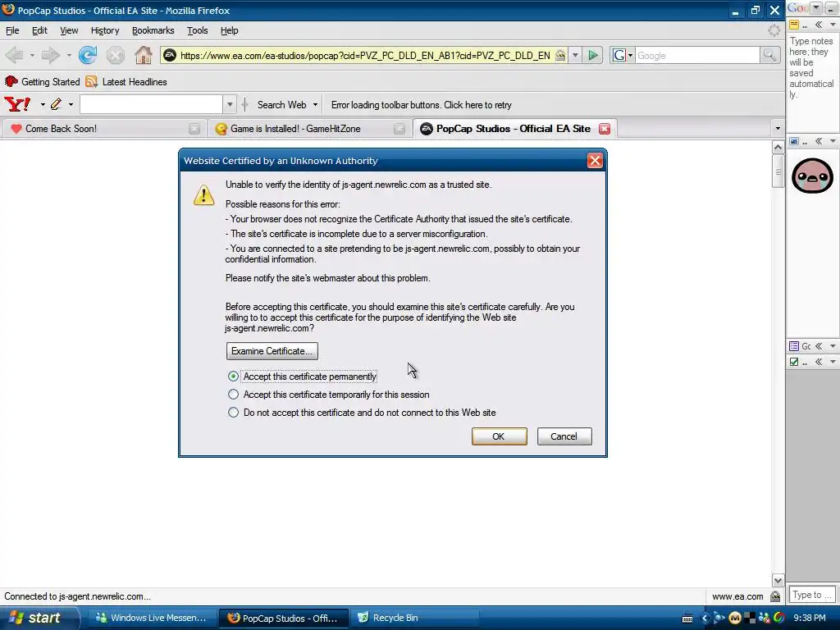Image resolution: width=840 pixels, height=630 pixels.
Task: Click the sidebar list gadget icon labeled Gc
Action: pyautogui.click(x=794, y=346)
